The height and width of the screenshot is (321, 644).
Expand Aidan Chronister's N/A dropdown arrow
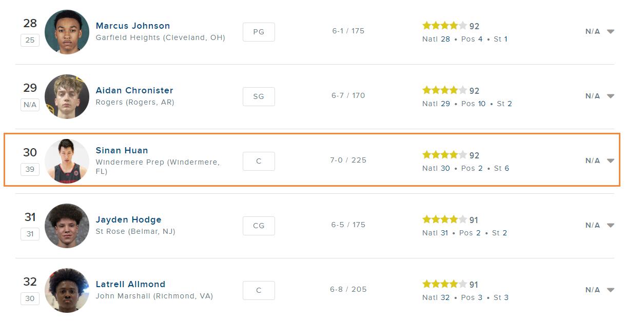point(611,96)
